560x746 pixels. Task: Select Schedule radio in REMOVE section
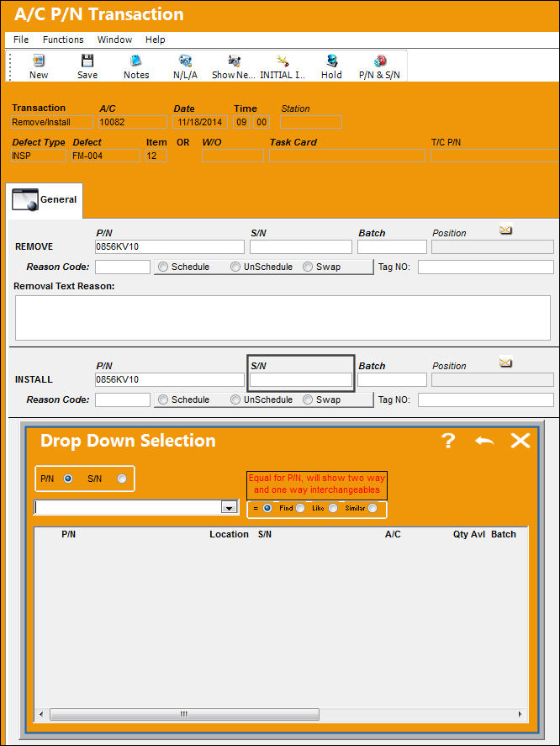[163, 267]
